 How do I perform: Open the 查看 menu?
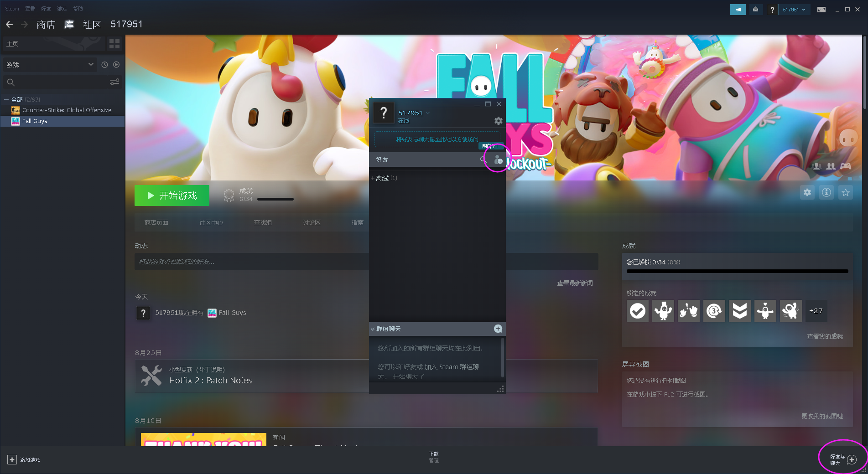click(30, 9)
